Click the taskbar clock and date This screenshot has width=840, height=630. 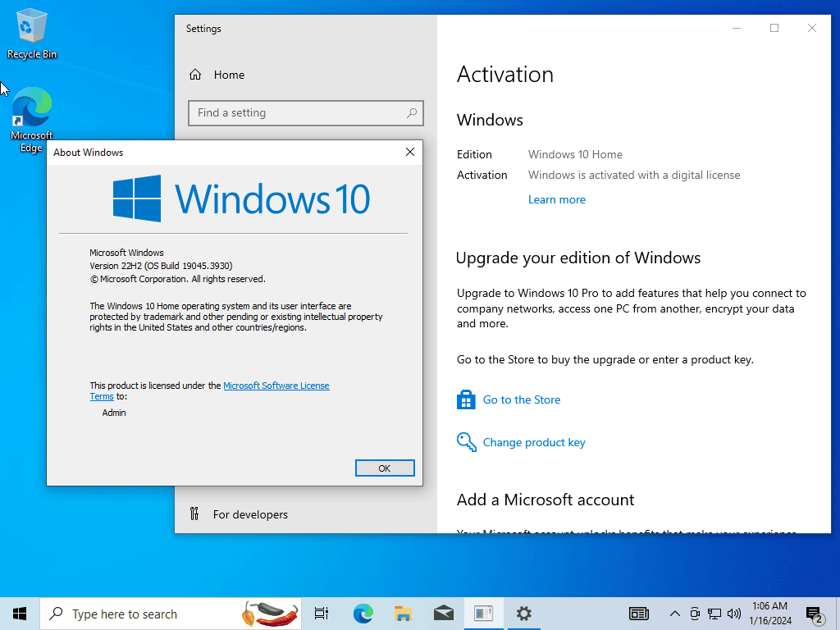click(769, 614)
